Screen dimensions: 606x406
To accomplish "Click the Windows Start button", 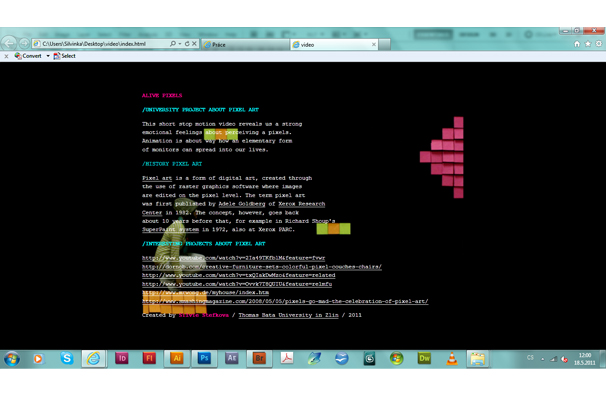I will point(12,358).
